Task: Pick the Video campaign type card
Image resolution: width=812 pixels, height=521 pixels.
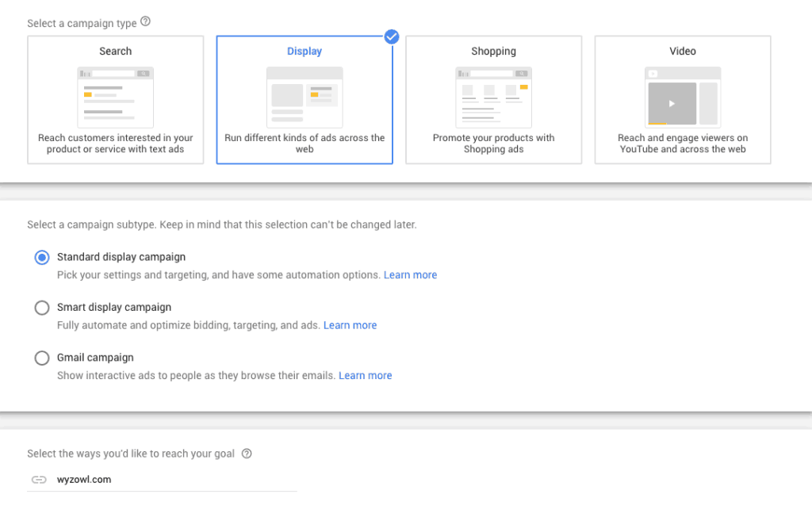Action: coord(683,100)
